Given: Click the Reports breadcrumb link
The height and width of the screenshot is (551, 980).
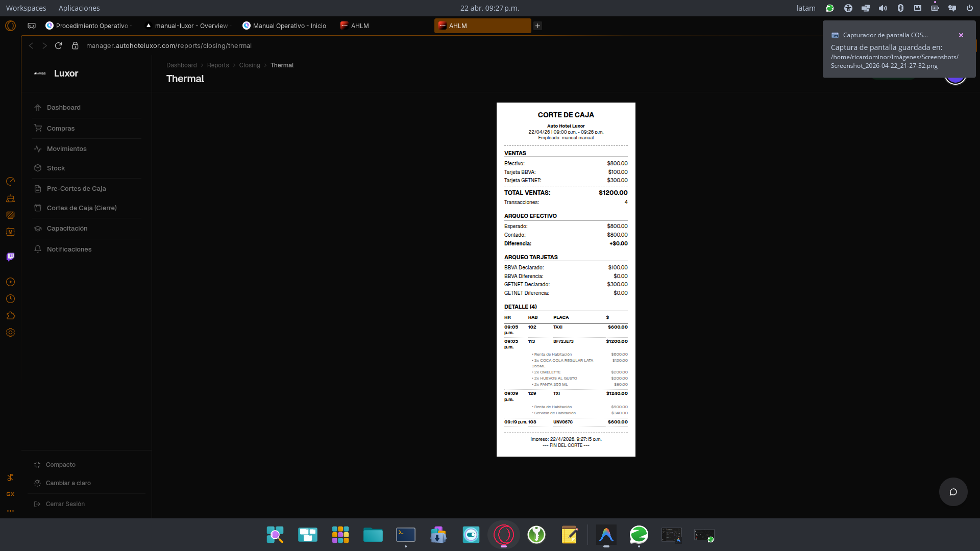Looking at the screenshot, I should [x=218, y=65].
